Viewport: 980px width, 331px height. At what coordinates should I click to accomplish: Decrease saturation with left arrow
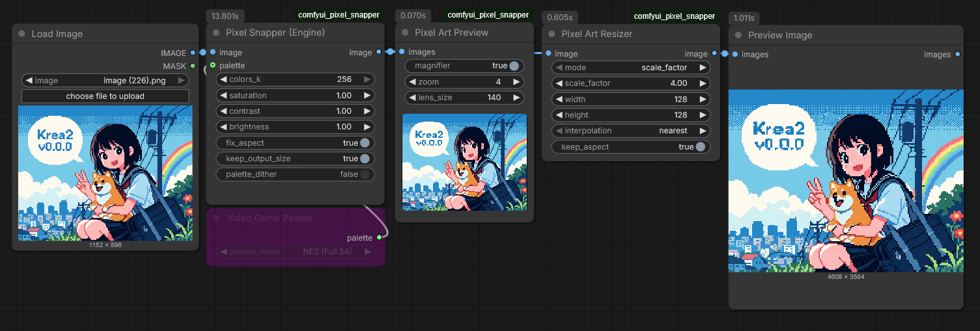pos(223,95)
